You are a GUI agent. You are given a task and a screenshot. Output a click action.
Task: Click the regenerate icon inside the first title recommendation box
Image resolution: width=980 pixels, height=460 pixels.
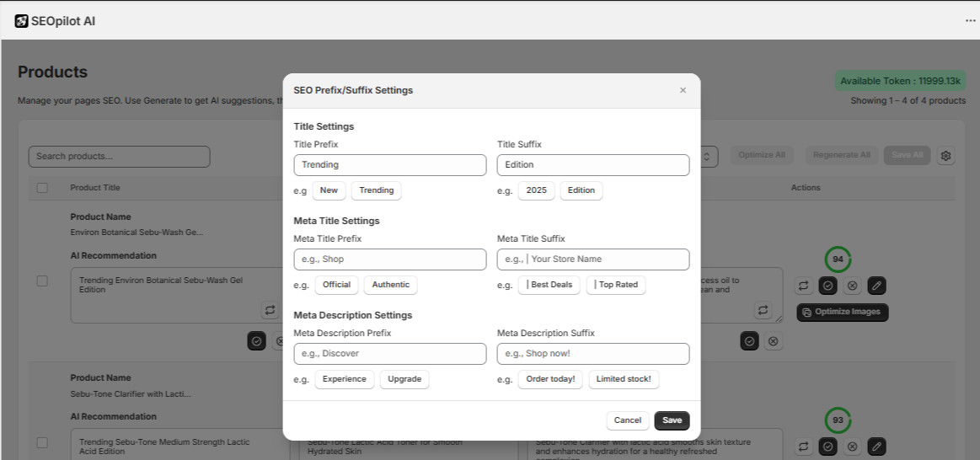(270, 310)
